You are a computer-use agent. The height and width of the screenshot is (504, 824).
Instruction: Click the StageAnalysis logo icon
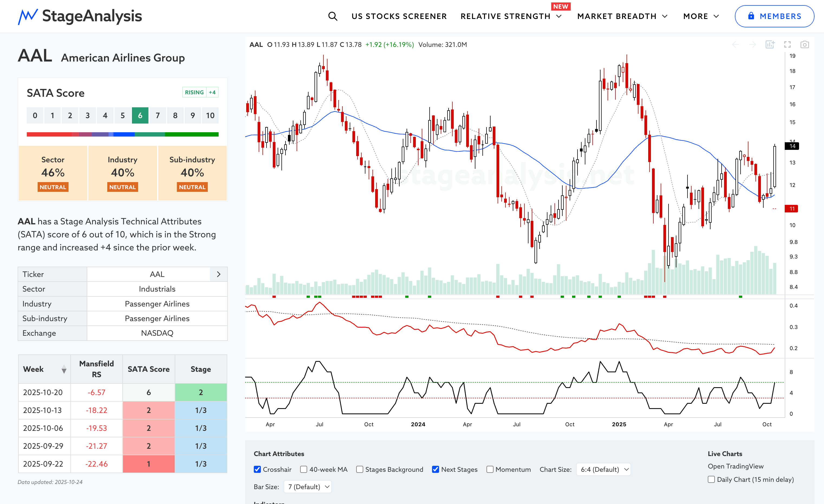click(28, 16)
